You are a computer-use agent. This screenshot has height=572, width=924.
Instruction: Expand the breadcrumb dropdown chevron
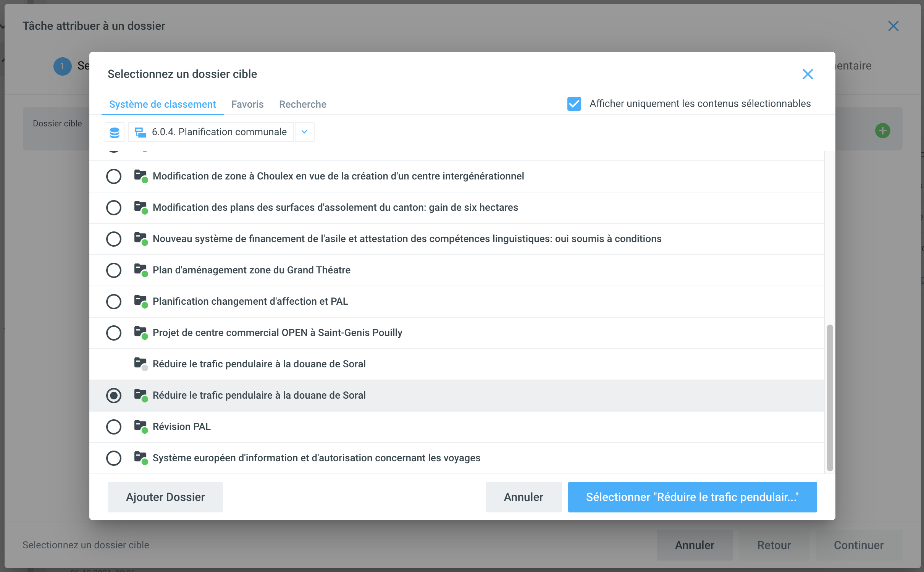coord(304,132)
